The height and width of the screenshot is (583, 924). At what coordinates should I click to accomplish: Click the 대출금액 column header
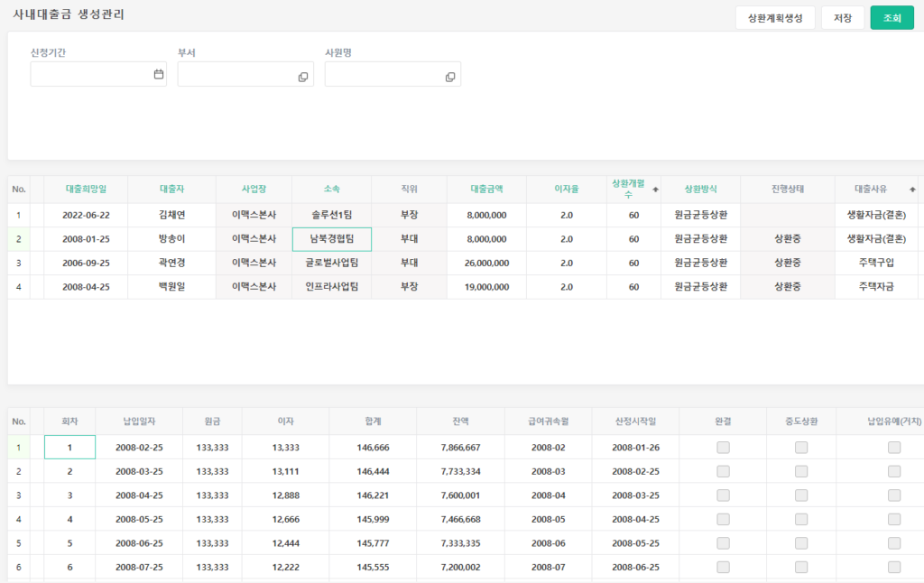(486, 190)
